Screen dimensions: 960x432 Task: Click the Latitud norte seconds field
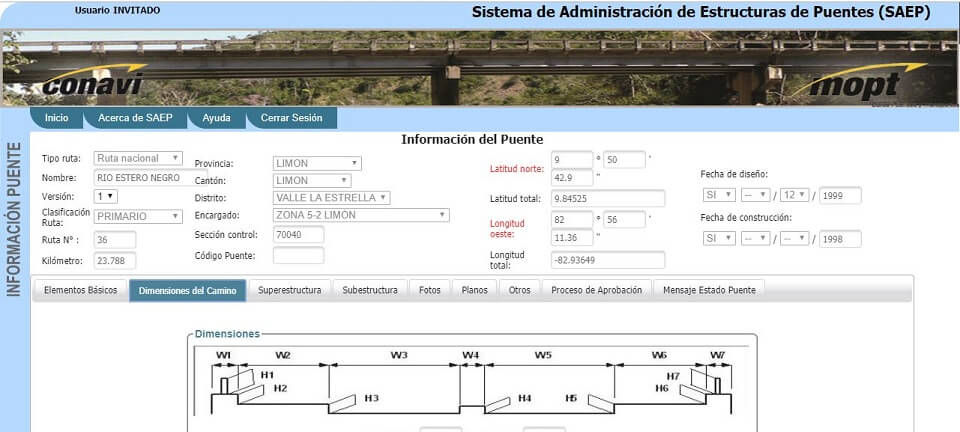coord(572,177)
